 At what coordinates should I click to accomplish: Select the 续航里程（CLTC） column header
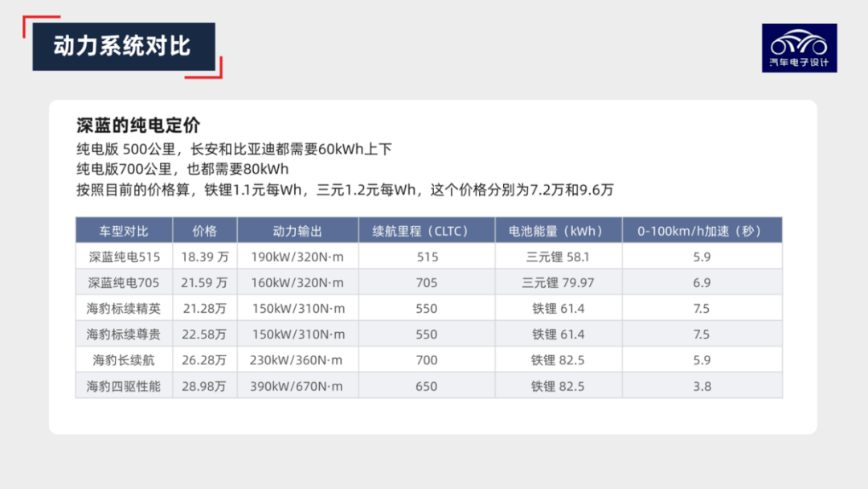pyautogui.click(x=427, y=231)
